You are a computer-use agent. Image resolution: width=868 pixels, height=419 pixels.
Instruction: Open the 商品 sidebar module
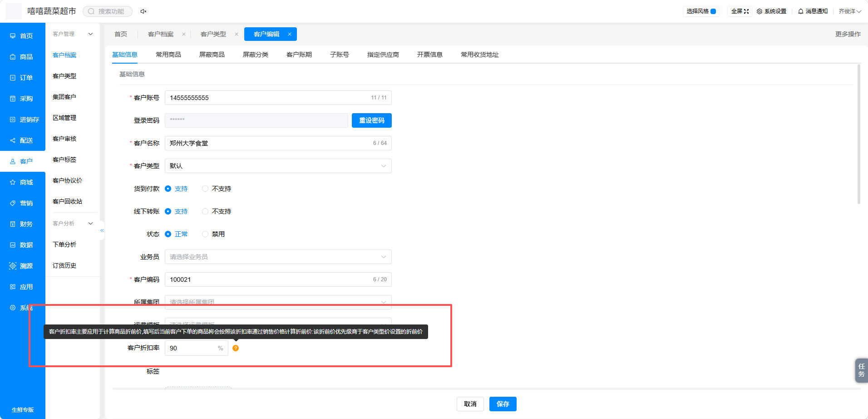coord(22,57)
